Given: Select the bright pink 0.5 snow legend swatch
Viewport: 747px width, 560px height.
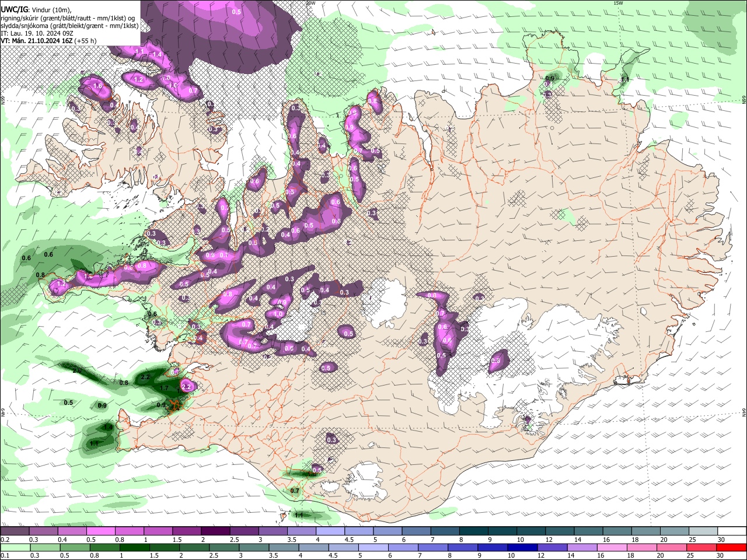Looking at the screenshot, I should point(100,531).
